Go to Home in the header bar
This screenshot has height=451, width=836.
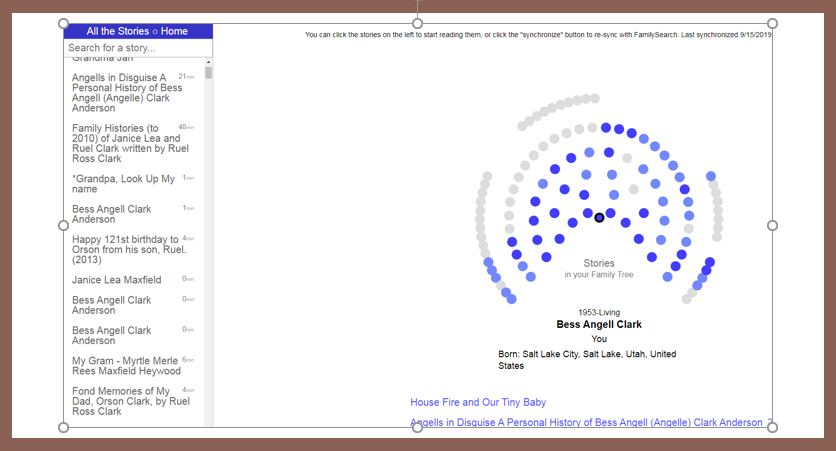[x=174, y=31]
